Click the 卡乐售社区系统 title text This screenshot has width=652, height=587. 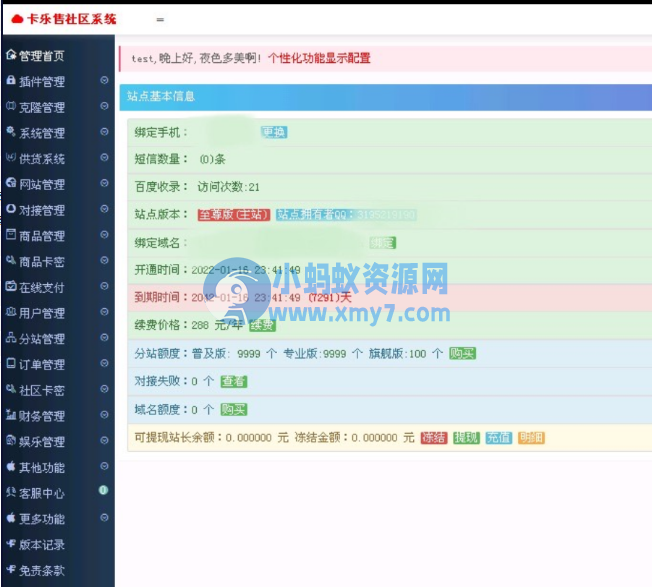click(72, 19)
